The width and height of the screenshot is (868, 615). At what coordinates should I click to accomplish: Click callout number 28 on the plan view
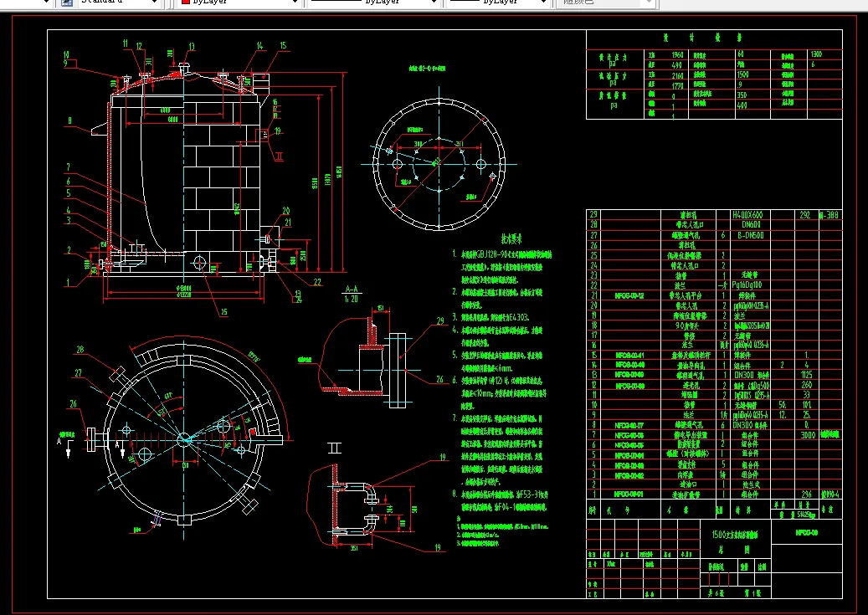pos(80,349)
